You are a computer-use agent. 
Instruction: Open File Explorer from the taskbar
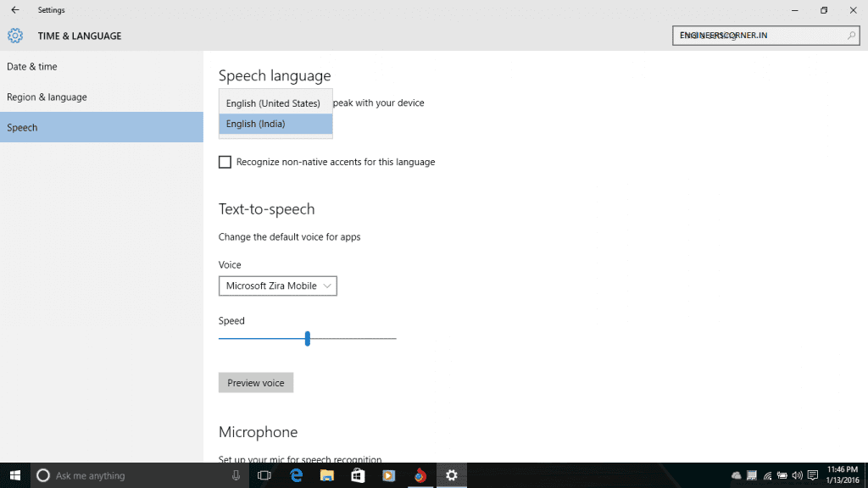coord(327,475)
